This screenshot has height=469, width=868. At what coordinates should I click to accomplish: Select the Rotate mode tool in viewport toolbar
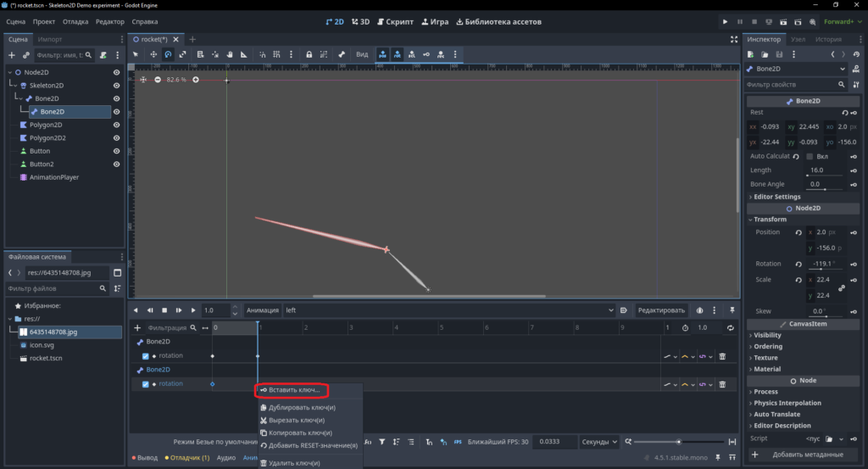pos(168,54)
